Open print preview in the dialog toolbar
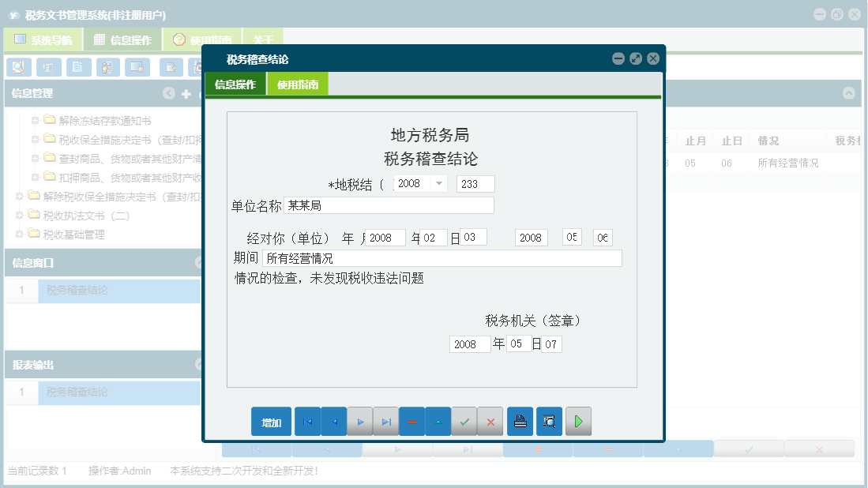The image size is (868, 488). pyautogui.click(x=550, y=421)
